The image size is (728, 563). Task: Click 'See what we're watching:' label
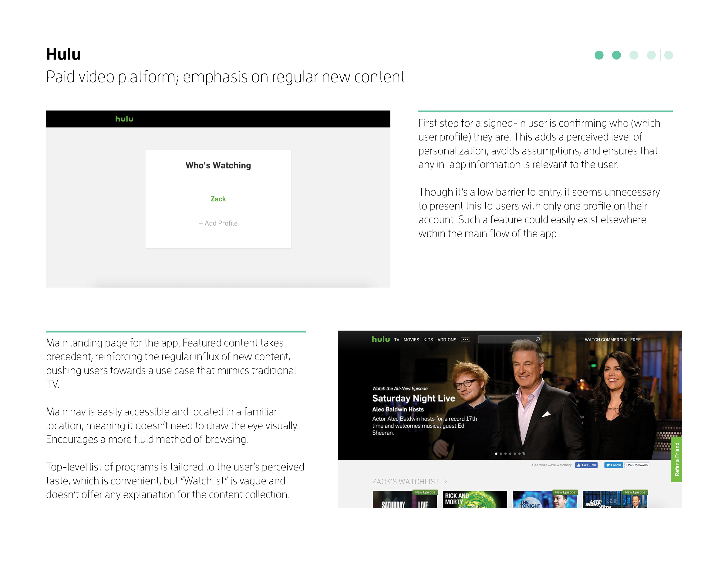click(552, 465)
